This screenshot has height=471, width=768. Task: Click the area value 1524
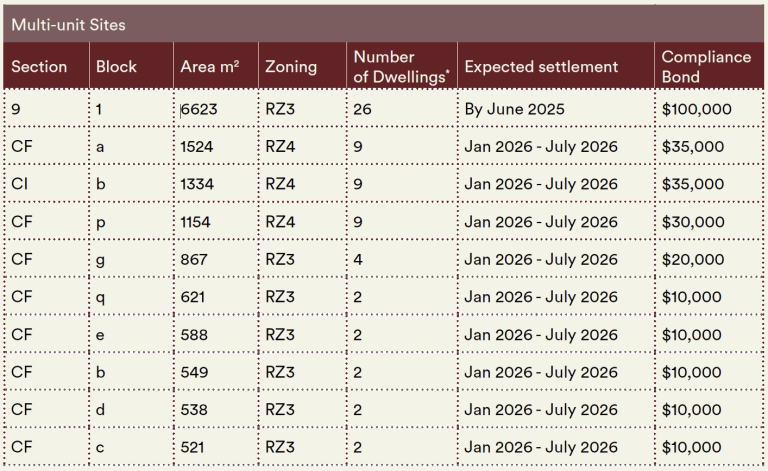[x=196, y=147]
